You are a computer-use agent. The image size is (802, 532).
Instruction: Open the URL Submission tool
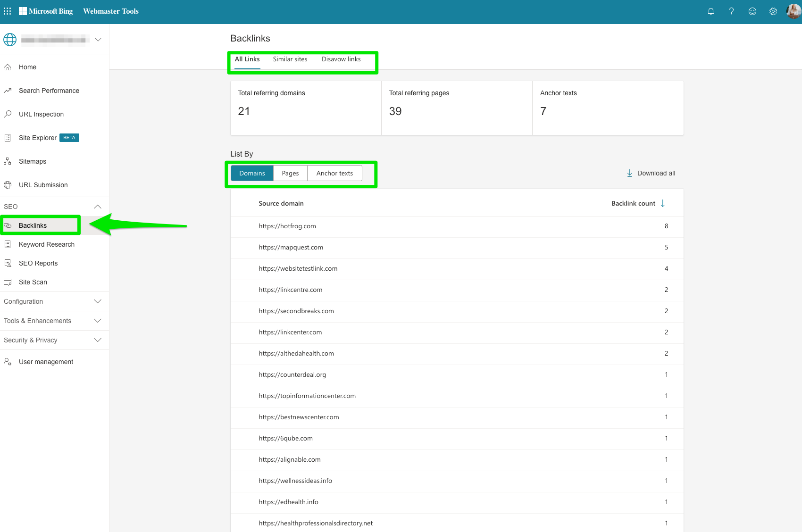(x=43, y=185)
